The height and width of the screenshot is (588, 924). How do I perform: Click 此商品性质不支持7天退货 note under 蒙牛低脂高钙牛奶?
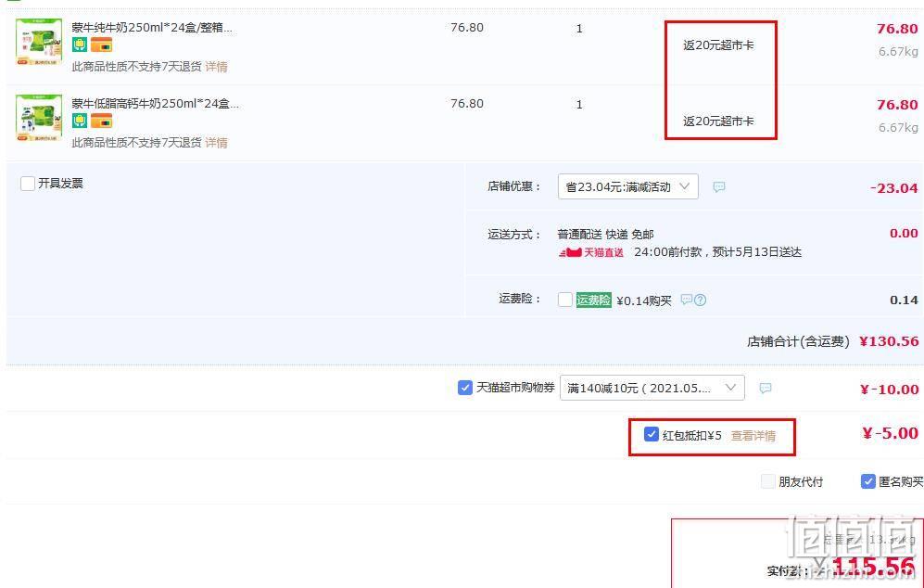pos(137,143)
